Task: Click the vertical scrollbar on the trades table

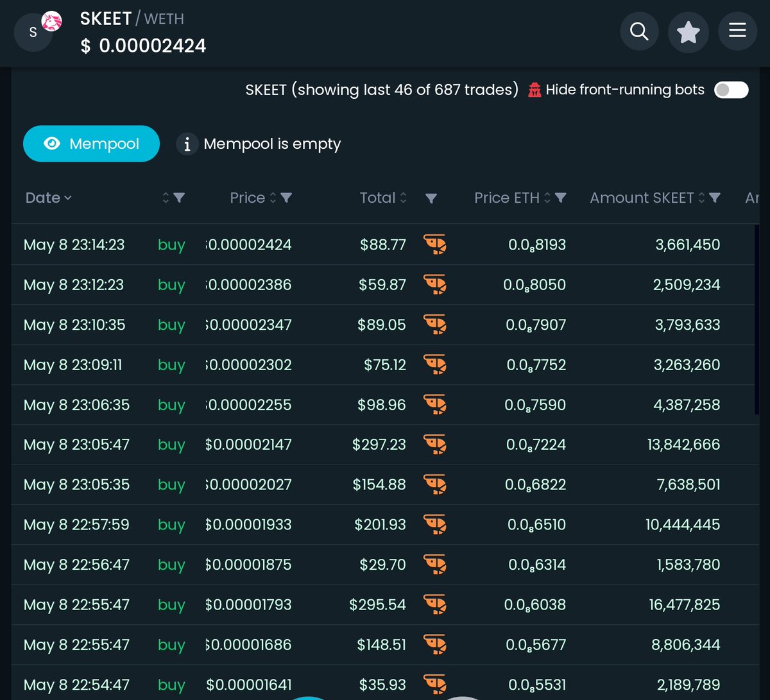Action: 757,321
